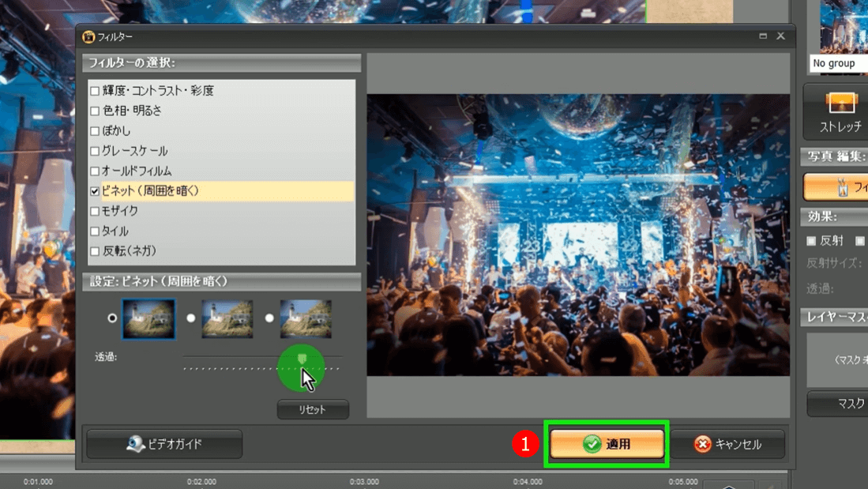Click the キャンセル cancel button

[x=727, y=444]
